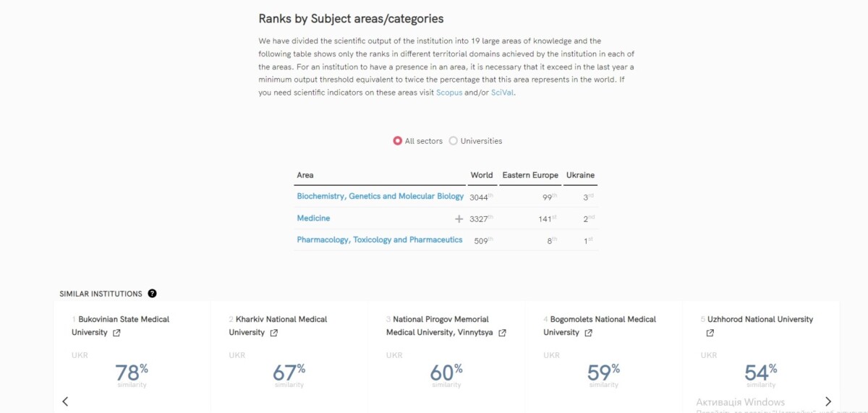Screen dimensions: 868x413
Task: Open external link icon for Bukovinian State Medical University
Action: click(117, 333)
